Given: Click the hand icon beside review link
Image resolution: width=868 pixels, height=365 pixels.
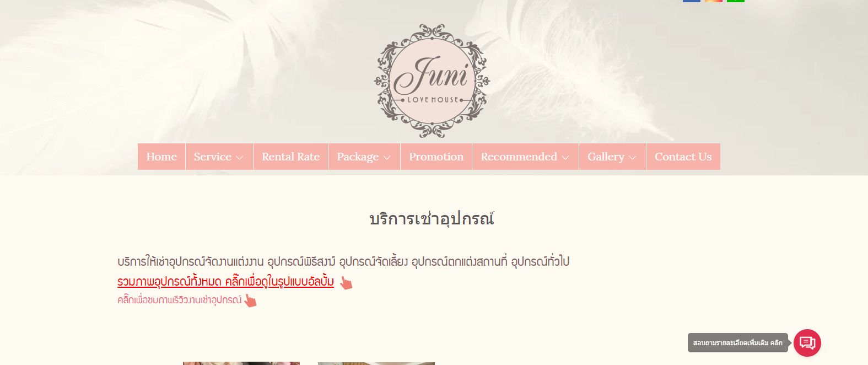Looking at the screenshot, I should [x=250, y=300].
